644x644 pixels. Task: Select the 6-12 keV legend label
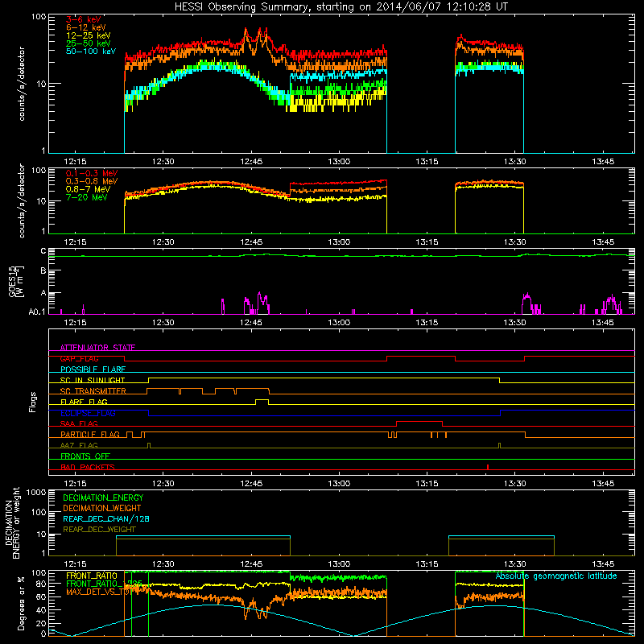[x=86, y=27]
